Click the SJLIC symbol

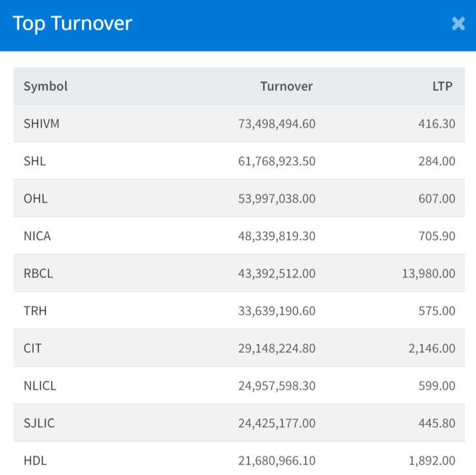(39, 423)
